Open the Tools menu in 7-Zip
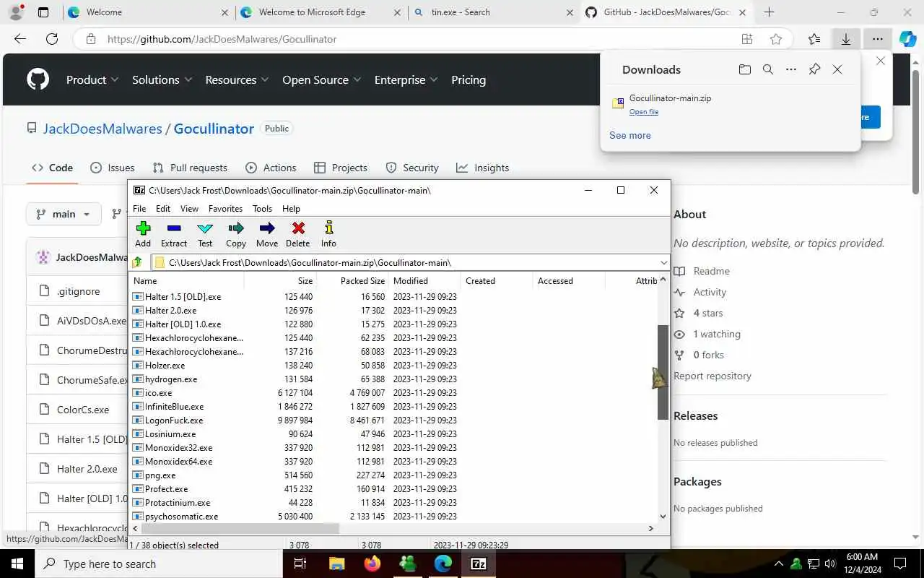 [262, 208]
